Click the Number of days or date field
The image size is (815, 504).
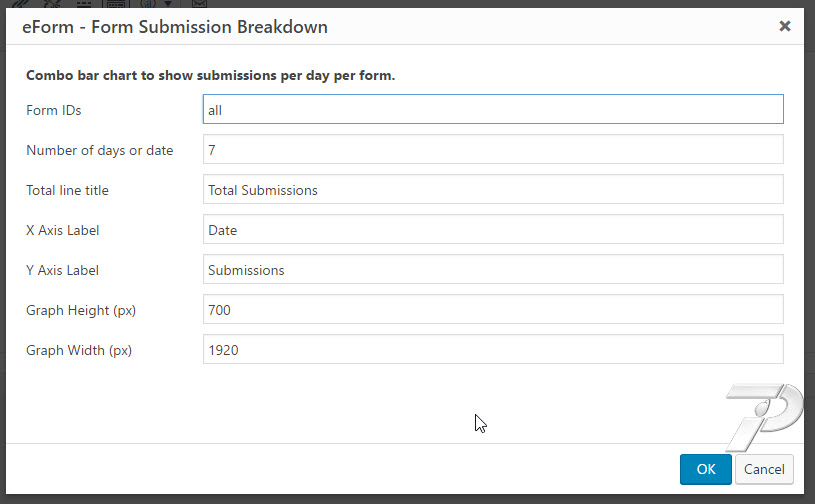point(493,149)
